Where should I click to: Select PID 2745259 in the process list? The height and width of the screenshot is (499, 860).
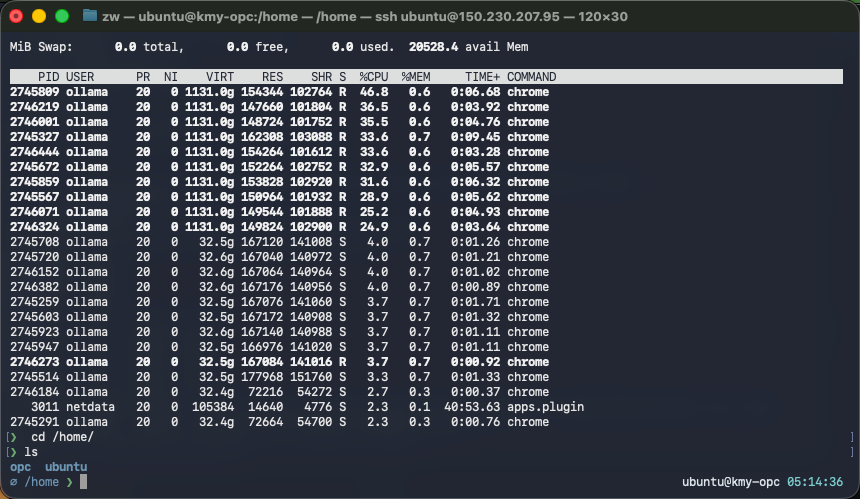(x=34, y=302)
